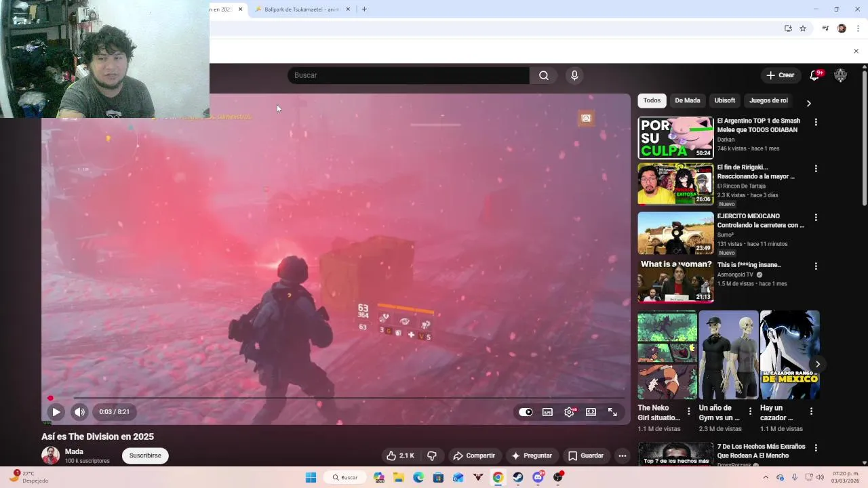This screenshot has height=488, width=868.
Task: Open options for 'The Neko Girl' Short
Action: 689,411
